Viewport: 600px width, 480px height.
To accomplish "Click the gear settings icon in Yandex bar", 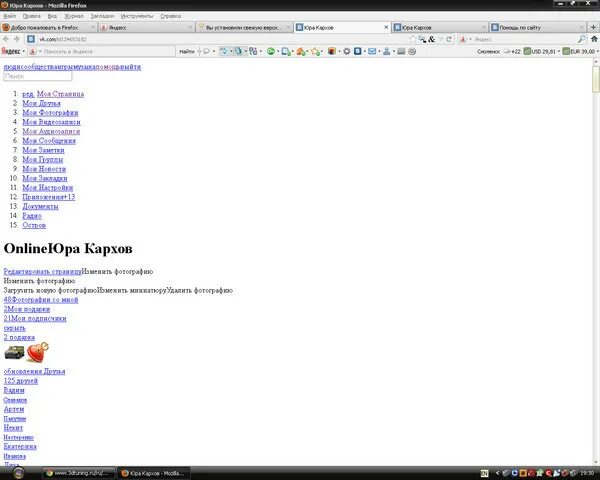I will click(x=347, y=51).
